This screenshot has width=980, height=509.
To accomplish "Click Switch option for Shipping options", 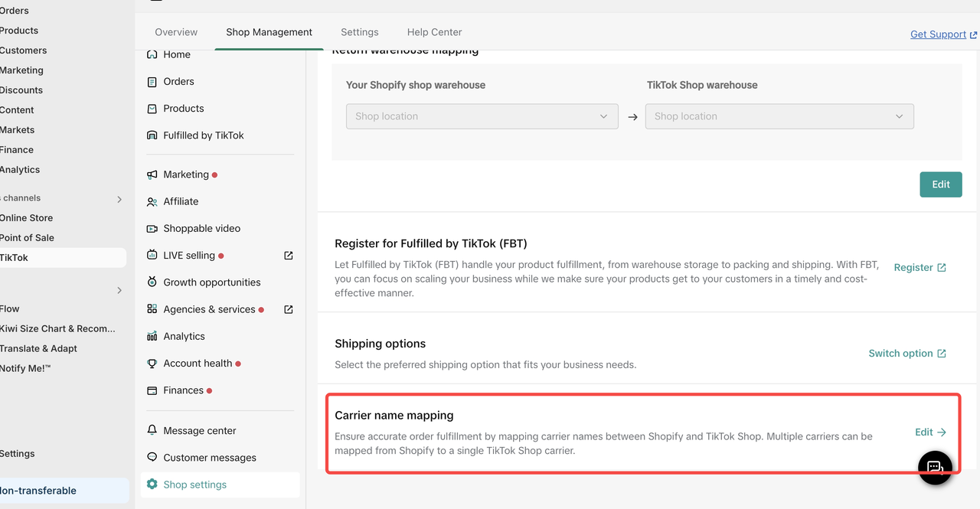I will click(906, 354).
